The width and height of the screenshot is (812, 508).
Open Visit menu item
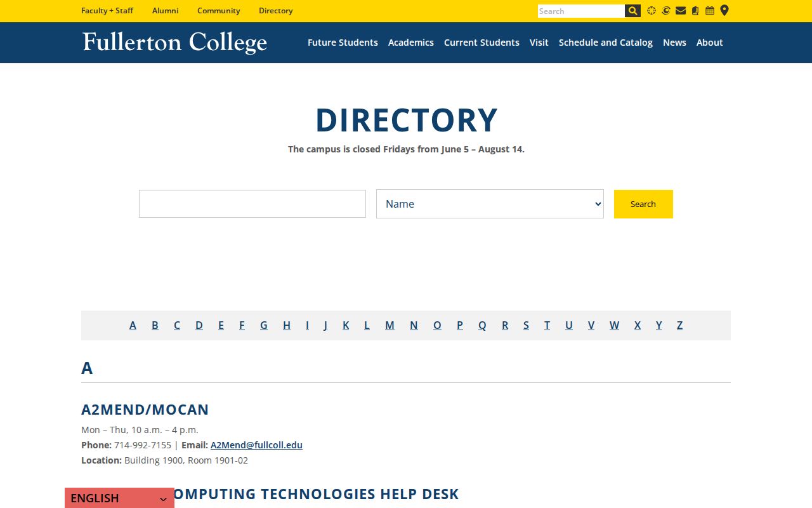point(539,43)
